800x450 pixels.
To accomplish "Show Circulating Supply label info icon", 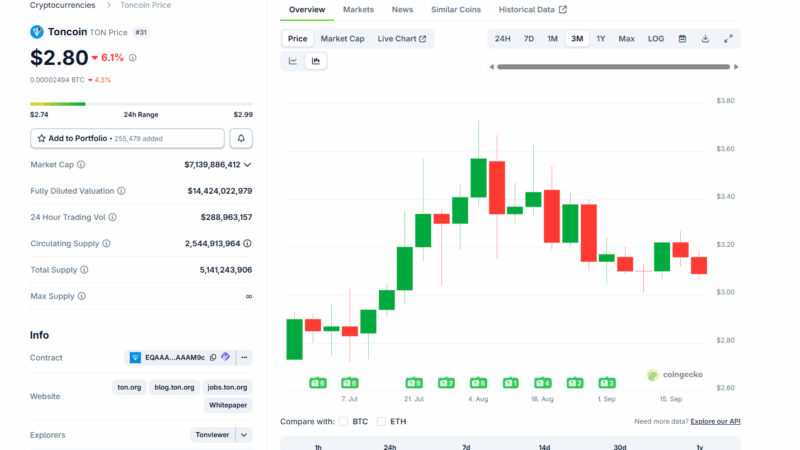I will point(107,243).
